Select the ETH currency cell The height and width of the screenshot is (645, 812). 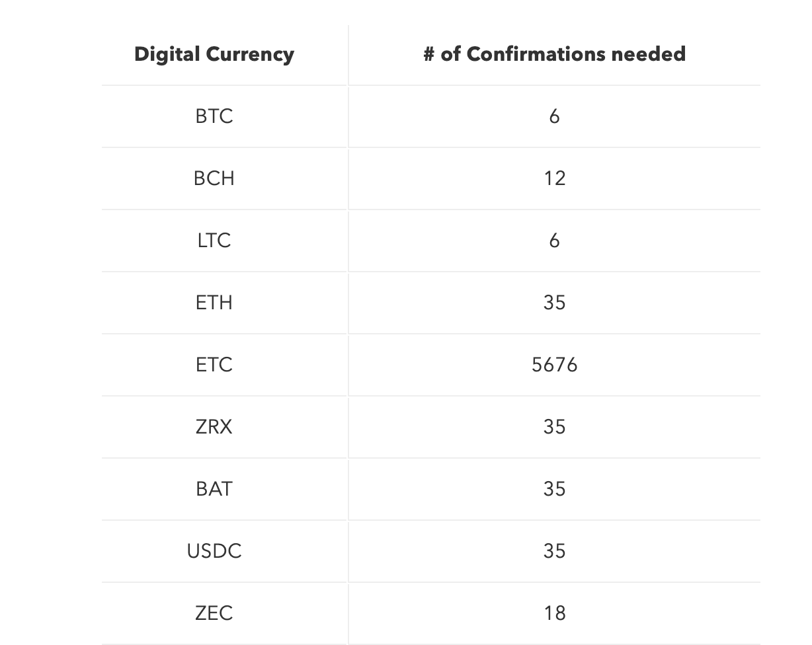pyautogui.click(x=214, y=303)
